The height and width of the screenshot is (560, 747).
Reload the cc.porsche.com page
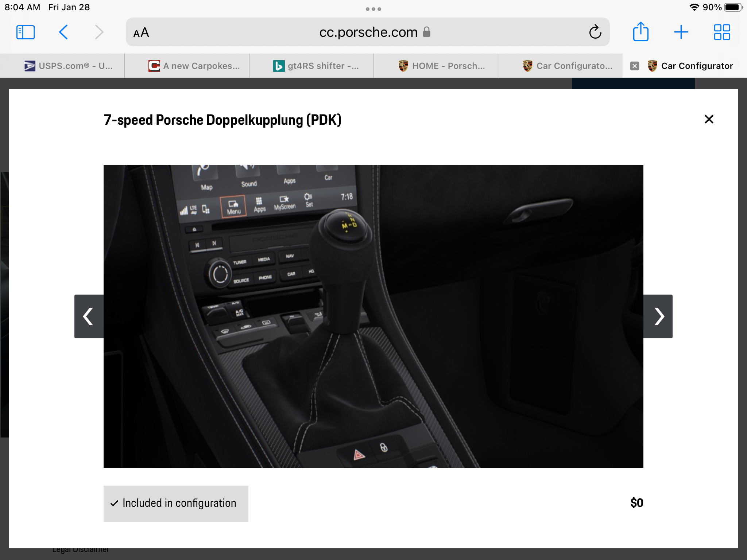coord(595,32)
